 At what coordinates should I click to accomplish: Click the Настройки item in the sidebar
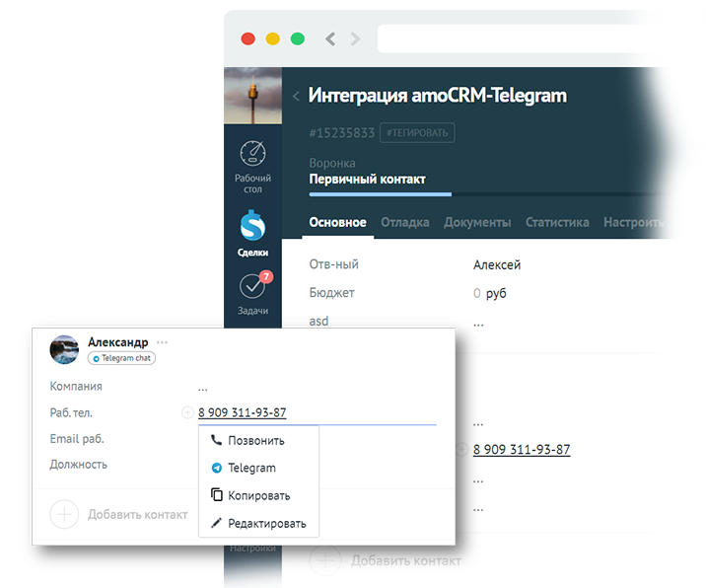(252, 549)
